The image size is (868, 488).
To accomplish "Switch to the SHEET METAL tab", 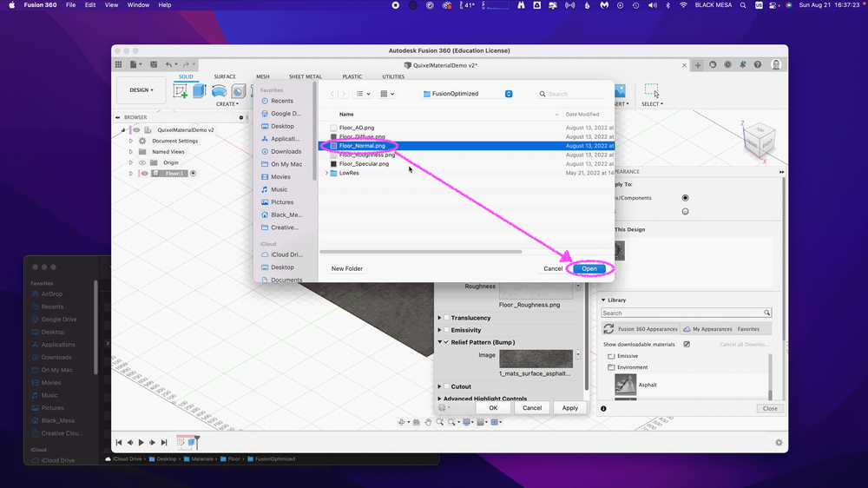I will point(305,77).
